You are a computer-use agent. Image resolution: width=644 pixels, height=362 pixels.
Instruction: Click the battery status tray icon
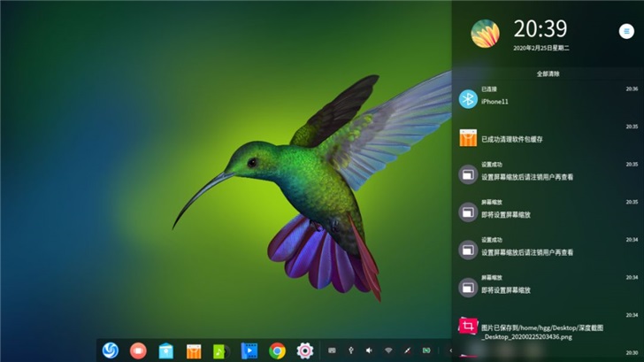click(426, 350)
